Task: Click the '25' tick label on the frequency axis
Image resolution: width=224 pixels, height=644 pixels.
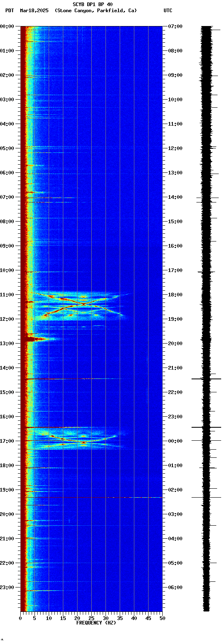Action: (x=91, y=618)
